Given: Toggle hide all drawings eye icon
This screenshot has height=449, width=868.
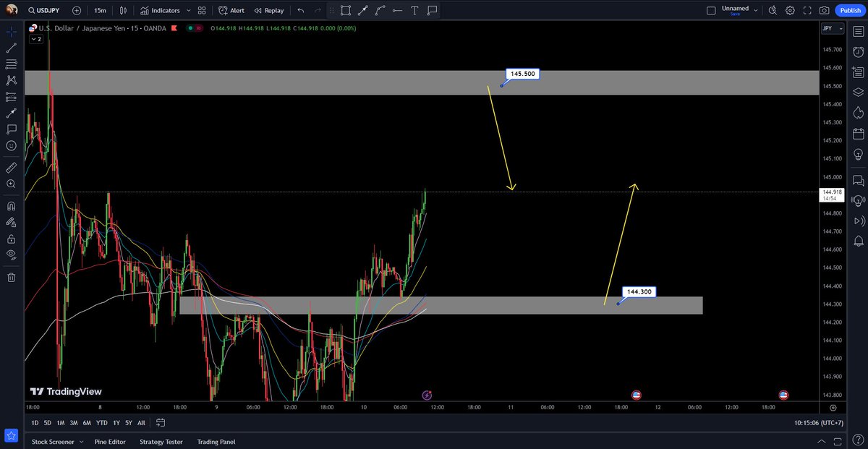Looking at the screenshot, I should coord(11,254).
